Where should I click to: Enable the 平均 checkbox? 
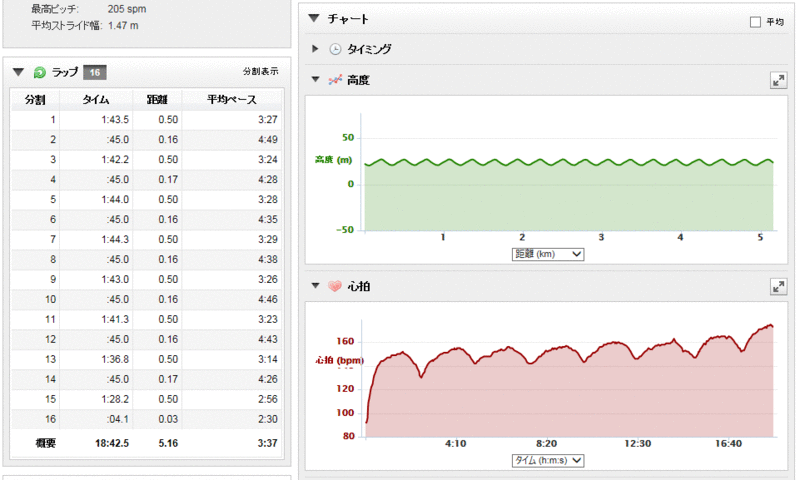(755, 21)
